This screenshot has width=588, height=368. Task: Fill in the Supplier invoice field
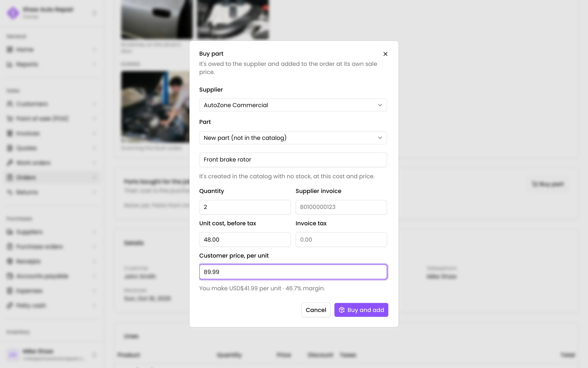coord(341,207)
